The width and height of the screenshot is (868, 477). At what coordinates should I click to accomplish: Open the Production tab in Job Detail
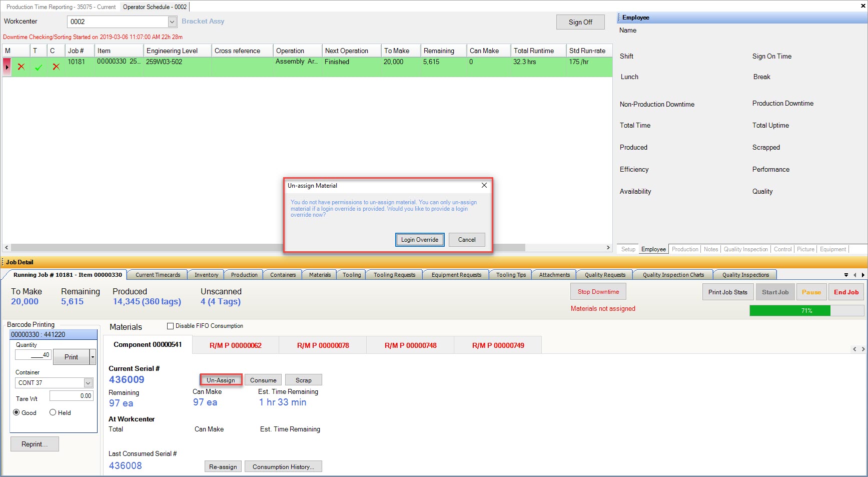(244, 275)
